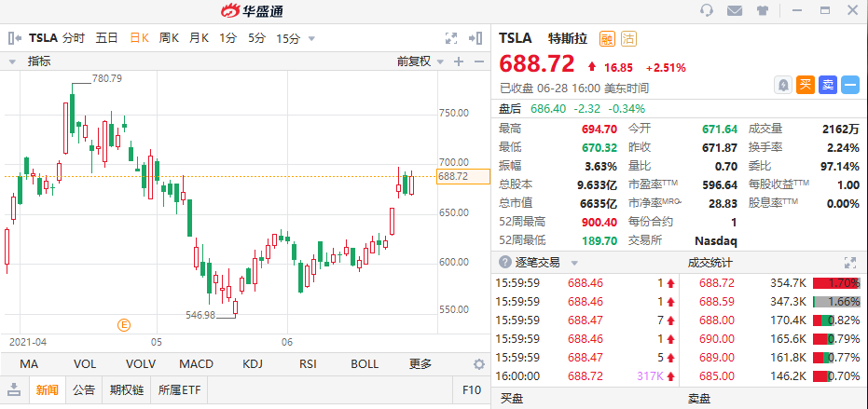Zoom out chart with minus icon

479,61
